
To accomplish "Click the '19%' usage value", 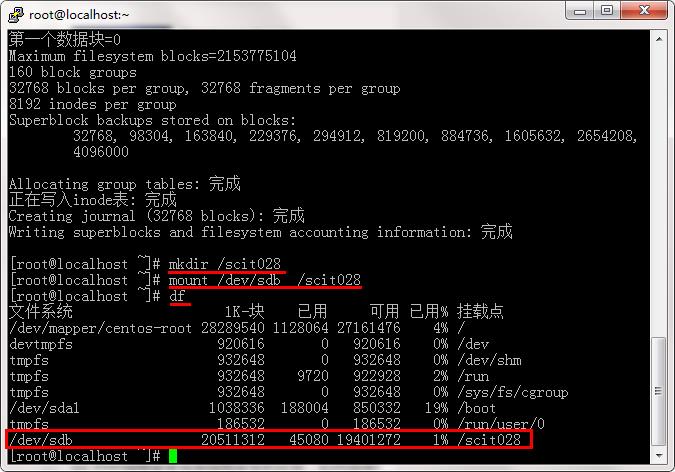I will click(x=437, y=408).
